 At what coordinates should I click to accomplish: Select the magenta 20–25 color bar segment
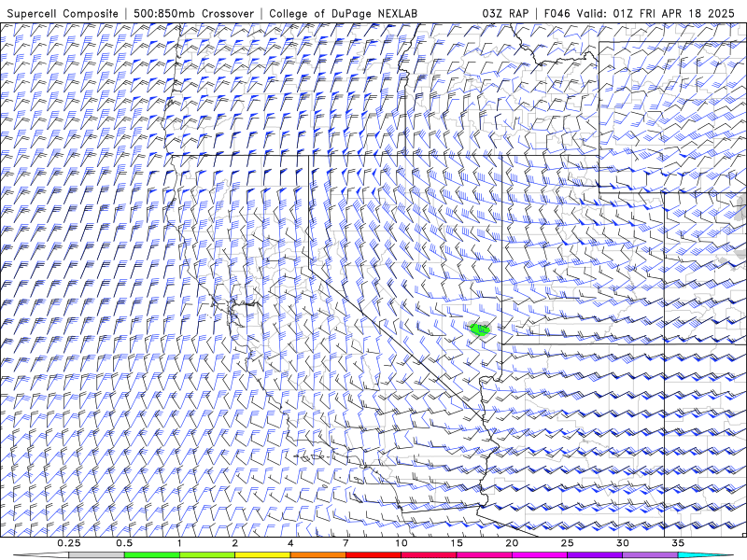click(540, 555)
